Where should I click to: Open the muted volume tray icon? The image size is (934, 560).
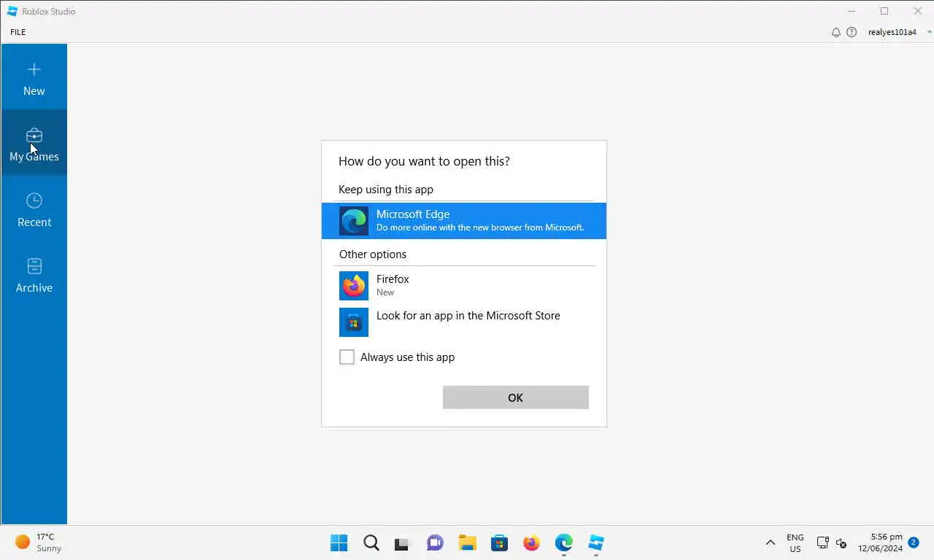pyautogui.click(x=841, y=543)
